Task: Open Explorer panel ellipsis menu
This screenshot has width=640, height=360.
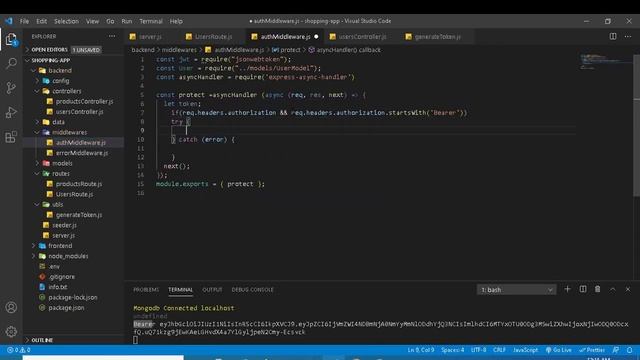Action: click(112, 36)
